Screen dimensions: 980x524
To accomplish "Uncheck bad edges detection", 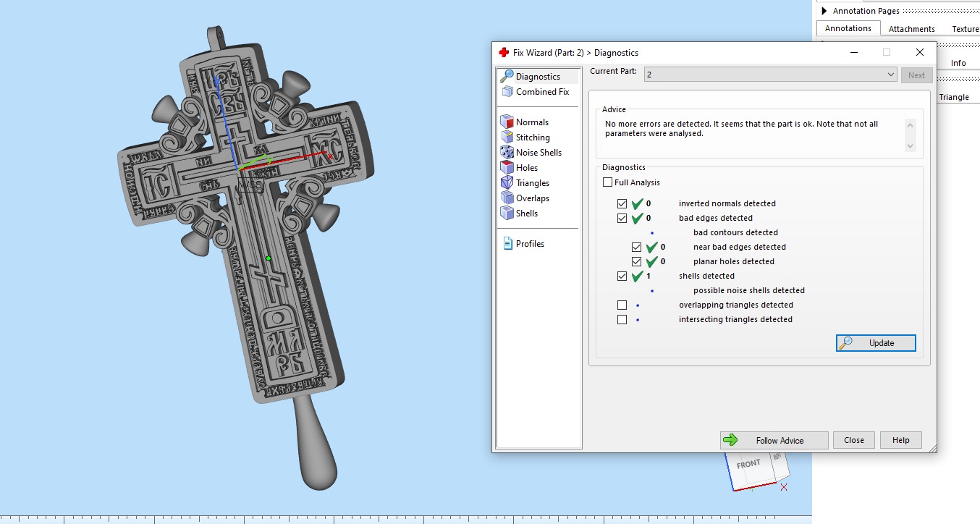I will point(622,218).
